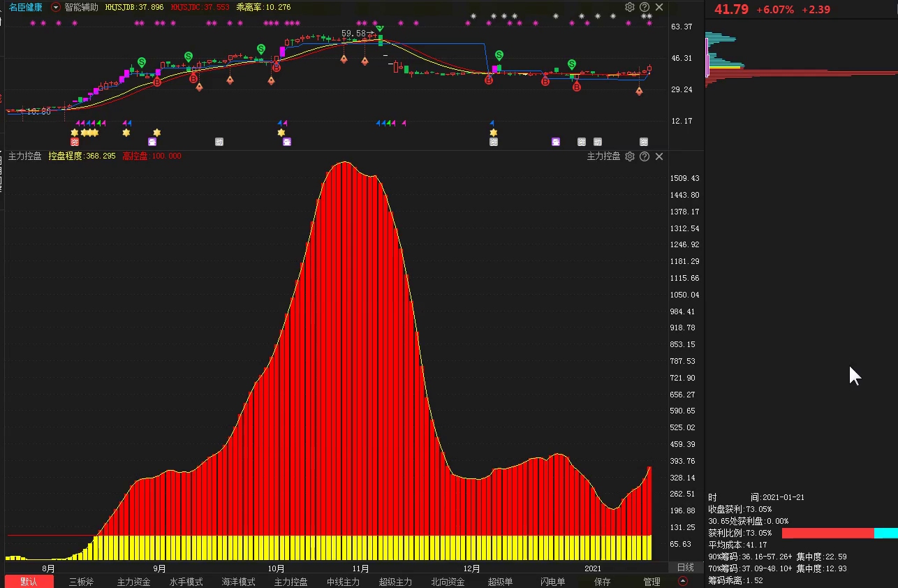898x588 pixels.
Task: Click the gray 资 event marker in early December
Action: (x=494, y=142)
